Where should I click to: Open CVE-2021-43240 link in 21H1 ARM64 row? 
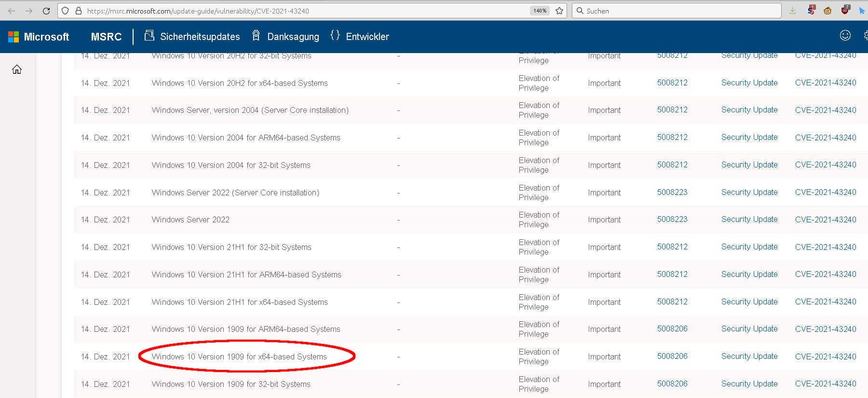coord(826,274)
